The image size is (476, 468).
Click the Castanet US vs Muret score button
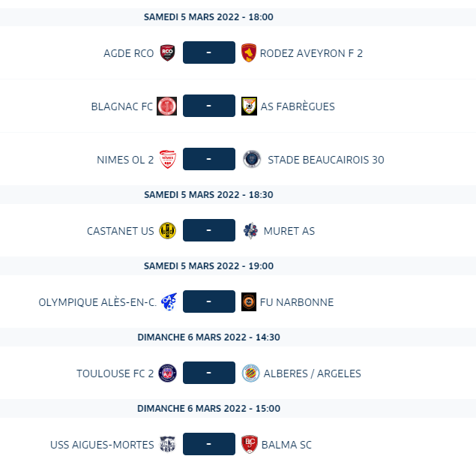pyautogui.click(x=209, y=230)
